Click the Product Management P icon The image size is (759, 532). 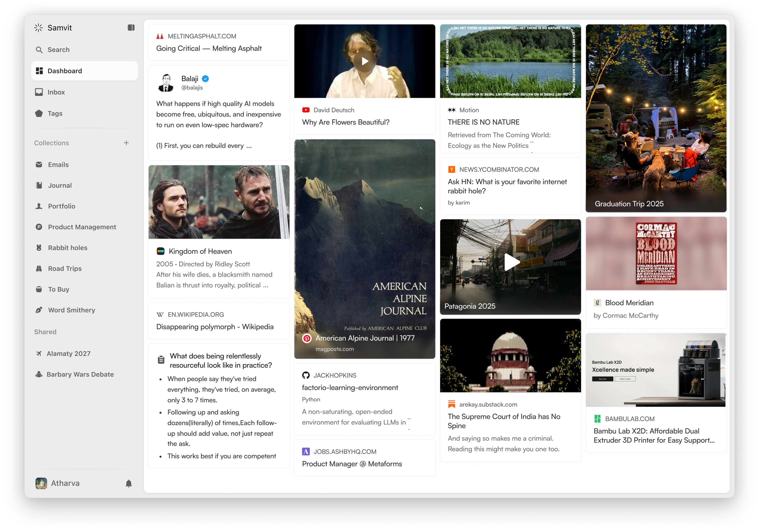click(39, 227)
